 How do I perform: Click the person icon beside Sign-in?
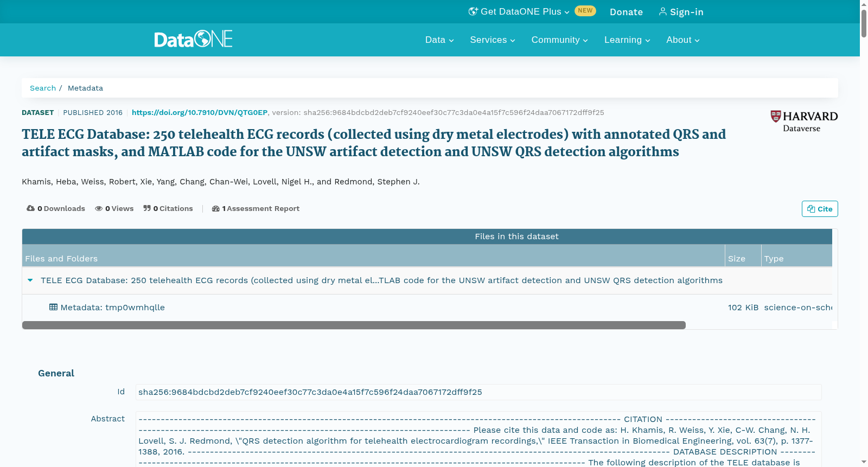663,11
